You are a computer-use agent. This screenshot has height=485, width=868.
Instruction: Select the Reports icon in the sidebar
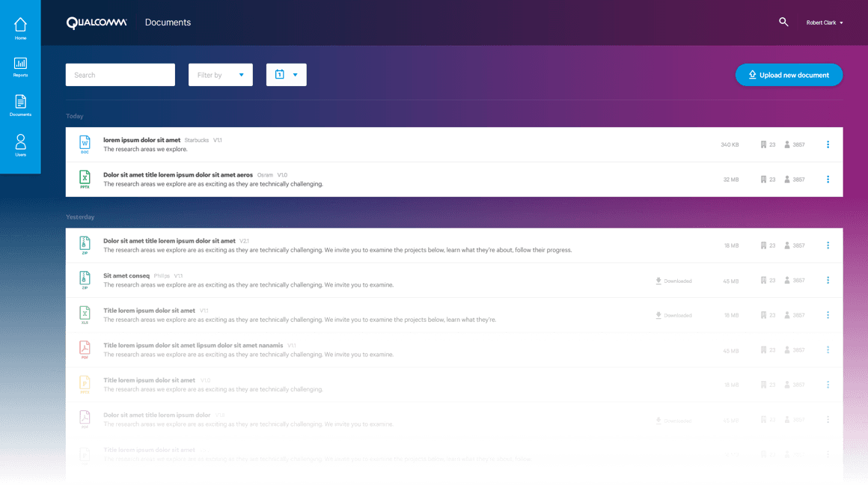pos(19,64)
